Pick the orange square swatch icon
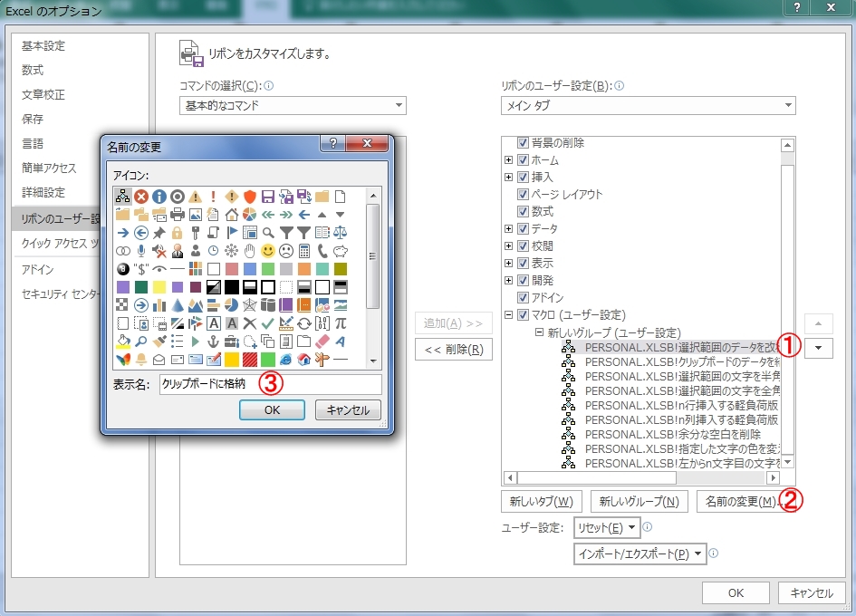 click(x=304, y=269)
